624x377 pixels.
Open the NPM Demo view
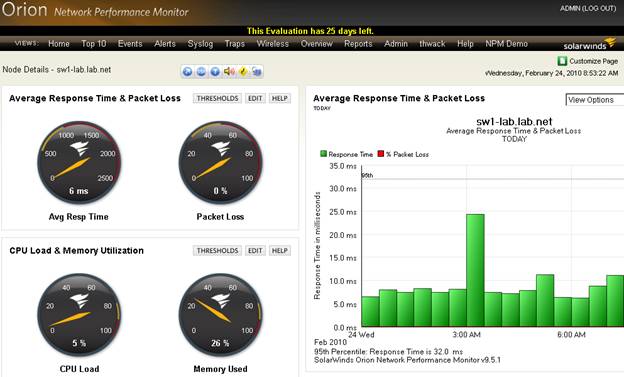pos(507,44)
